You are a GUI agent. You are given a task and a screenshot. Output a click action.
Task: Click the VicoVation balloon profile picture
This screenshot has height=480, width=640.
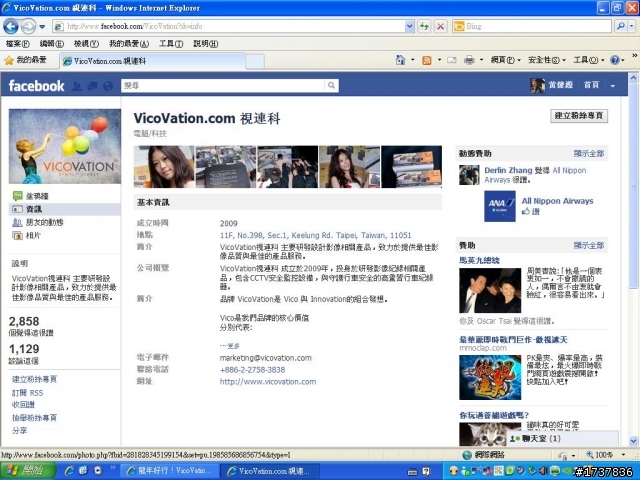(x=65, y=146)
